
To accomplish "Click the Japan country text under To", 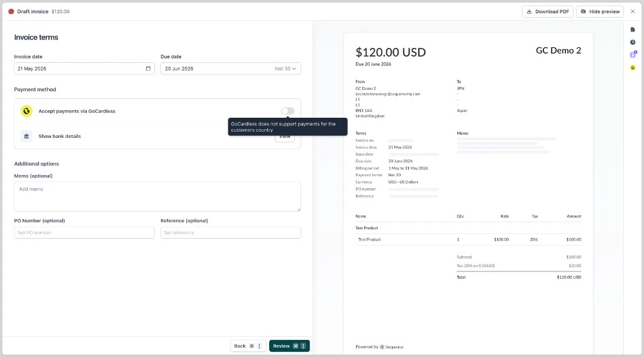I will click(462, 111).
